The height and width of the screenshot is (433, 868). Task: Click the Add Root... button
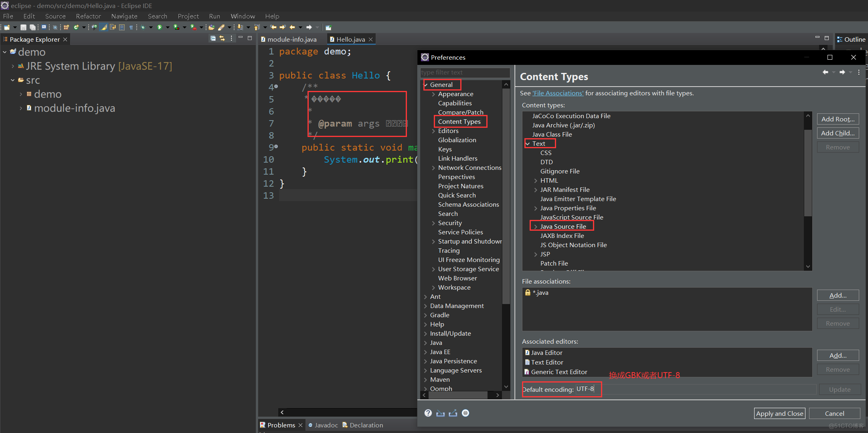(838, 119)
